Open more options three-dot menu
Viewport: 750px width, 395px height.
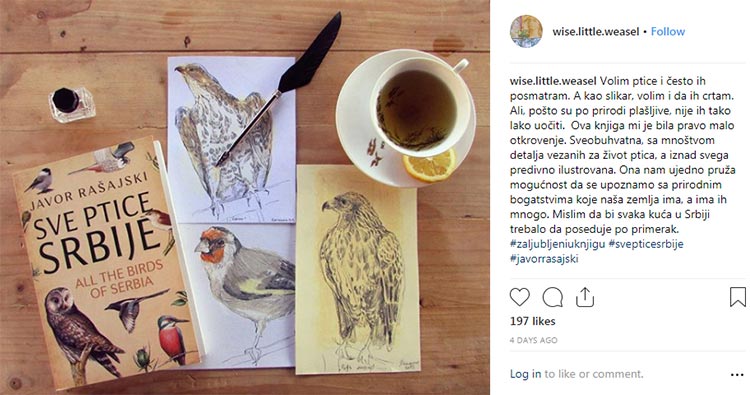(x=737, y=375)
